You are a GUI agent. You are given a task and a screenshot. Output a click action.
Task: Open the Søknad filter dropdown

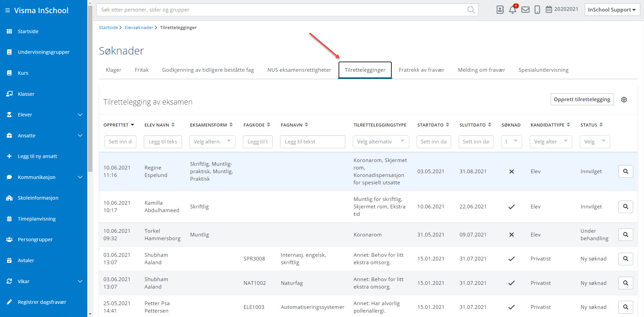coord(511,142)
